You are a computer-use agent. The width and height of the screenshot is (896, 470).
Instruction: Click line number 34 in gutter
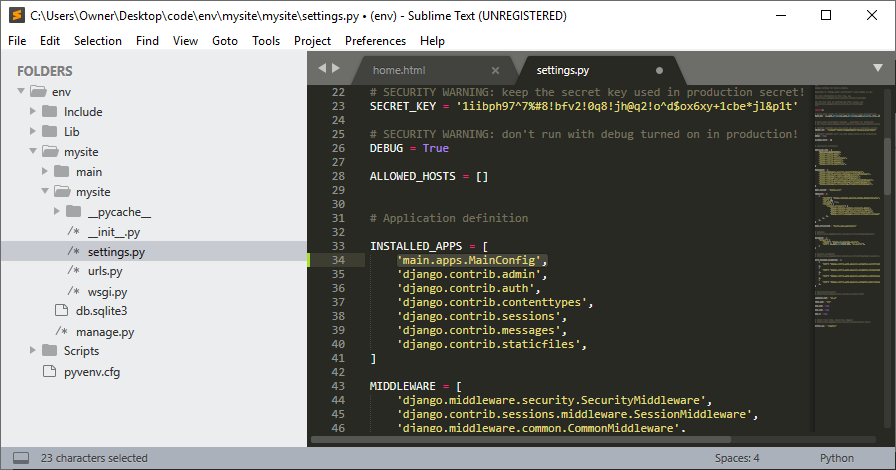click(x=338, y=260)
